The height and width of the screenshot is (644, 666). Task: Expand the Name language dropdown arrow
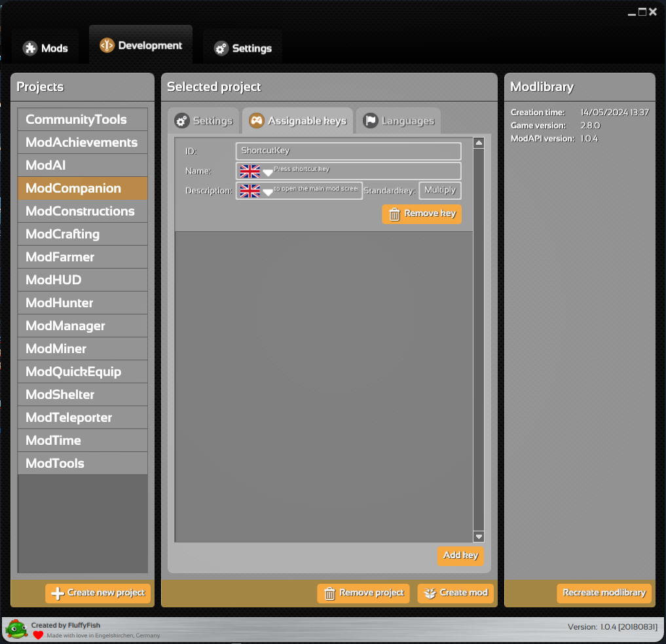pos(268,172)
